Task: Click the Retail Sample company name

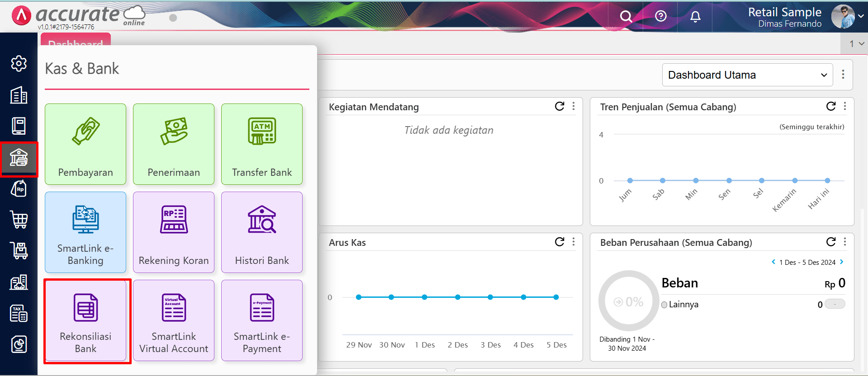Action: (x=784, y=12)
